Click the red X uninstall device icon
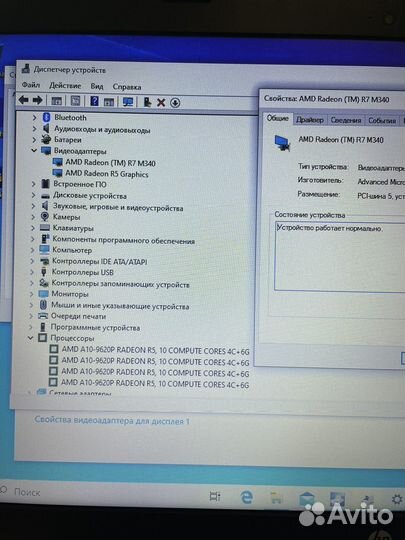The image size is (405, 540). [x=161, y=103]
